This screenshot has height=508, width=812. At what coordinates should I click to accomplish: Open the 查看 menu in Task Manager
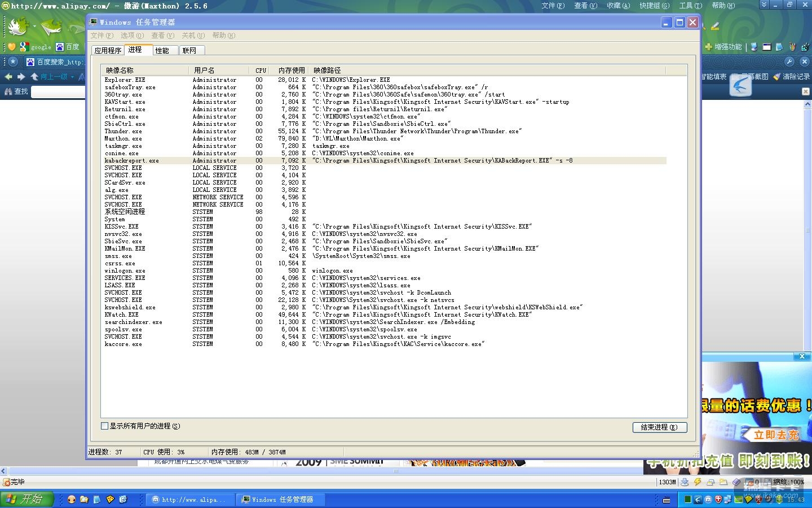click(x=162, y=36)
